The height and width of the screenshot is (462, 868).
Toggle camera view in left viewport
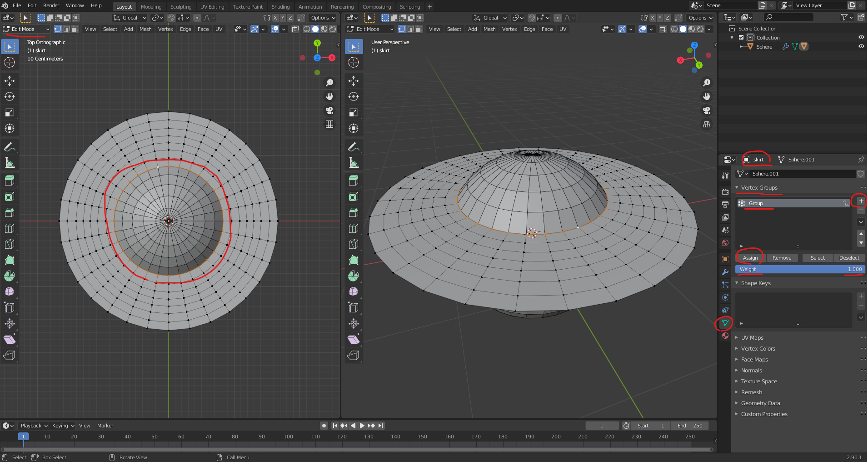(x=329, y=110)
